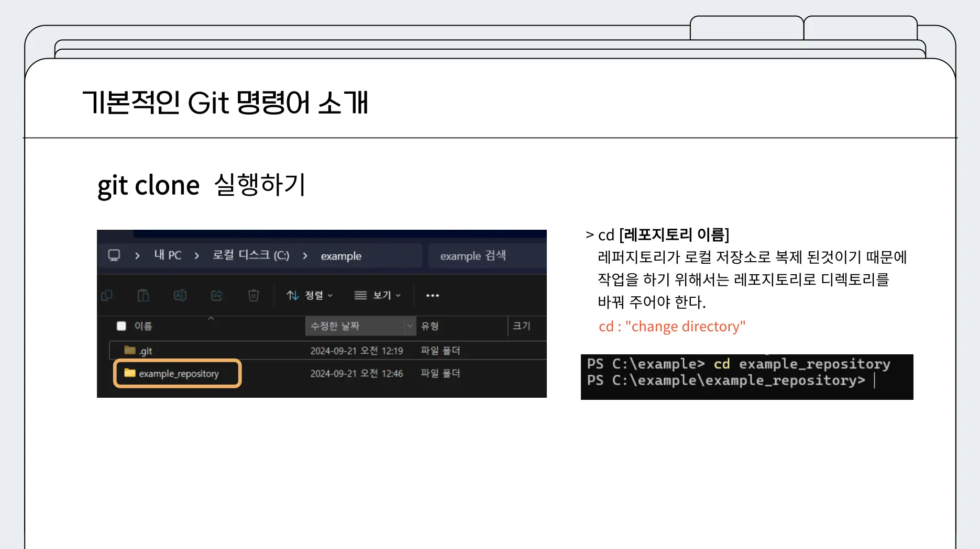
Task: Click 파일 폴더 type in example_repository row
Action: (x=441, y=373)
